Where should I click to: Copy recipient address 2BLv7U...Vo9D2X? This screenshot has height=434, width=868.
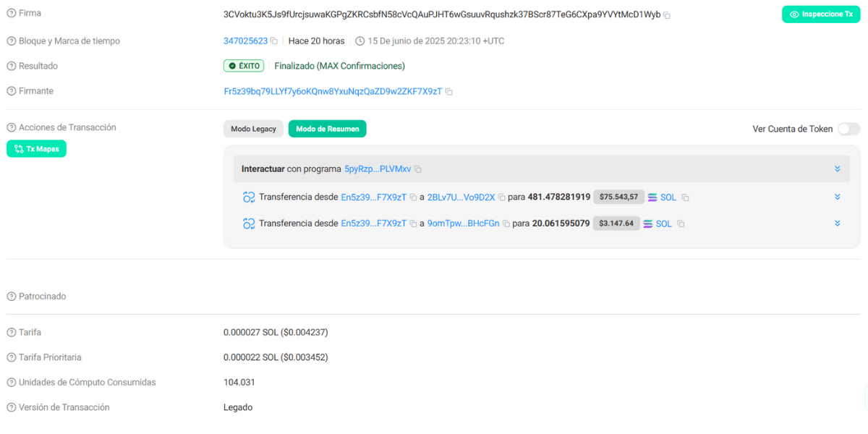(x=502, y=197)
